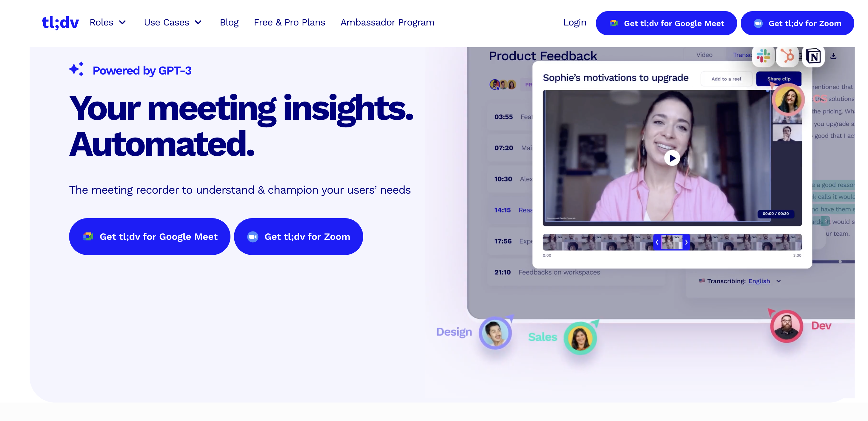Click the Design team avatar

495,333
